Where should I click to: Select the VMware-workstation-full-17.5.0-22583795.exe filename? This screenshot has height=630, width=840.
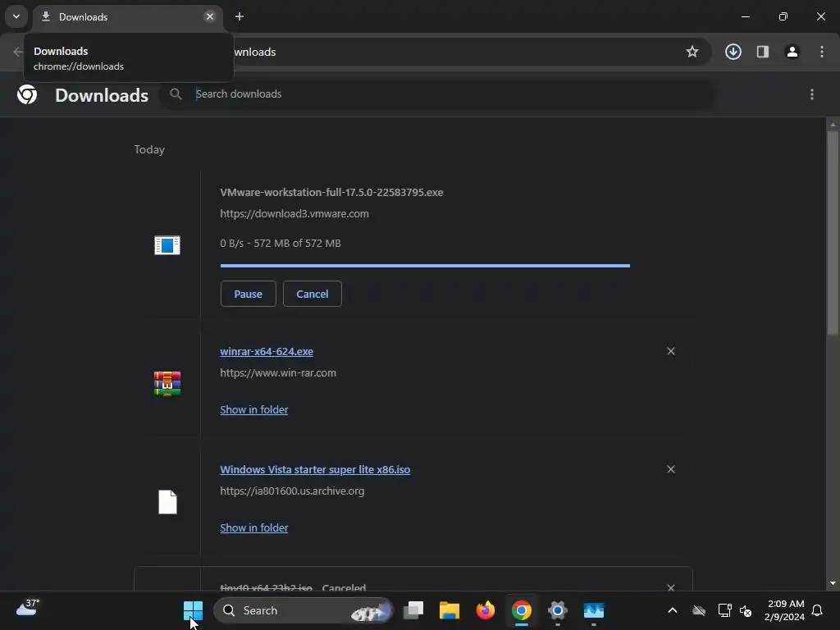pyautogui.click(x=331, y=192)
